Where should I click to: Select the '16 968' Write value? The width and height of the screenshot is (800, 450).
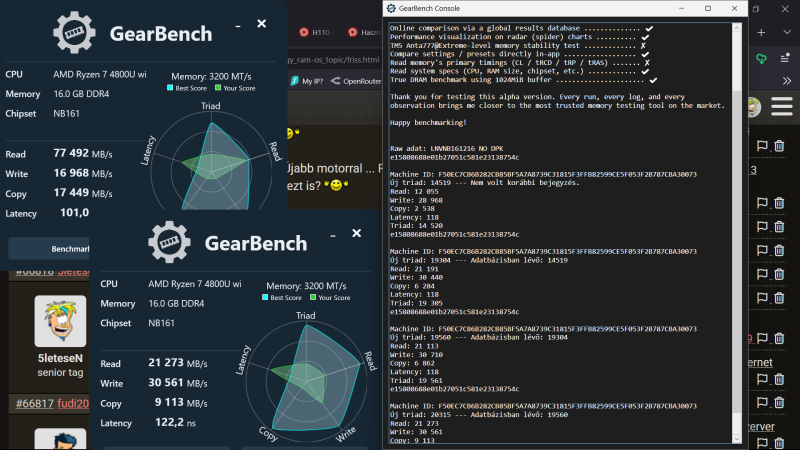71,173
